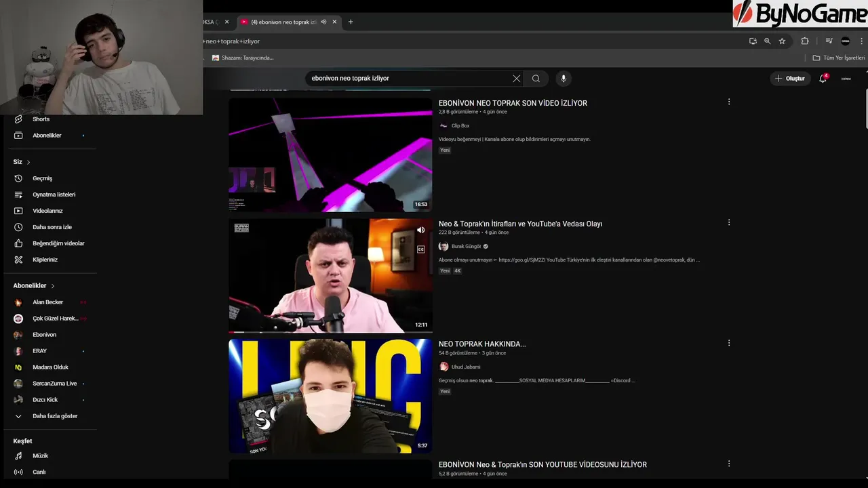Screen dimensions: 868x488
Task: Open the YouTube account avatar menu
Action: (846, 79)
